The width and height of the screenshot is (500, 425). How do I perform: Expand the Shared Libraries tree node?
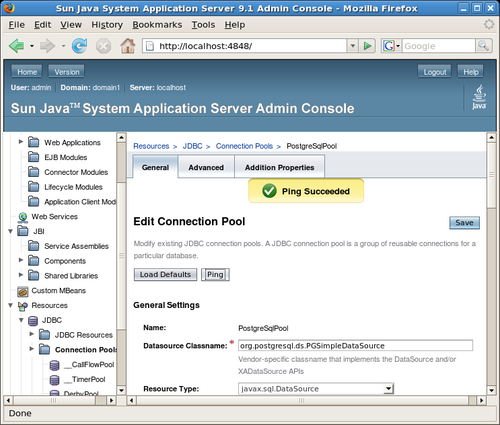(21, 275)
